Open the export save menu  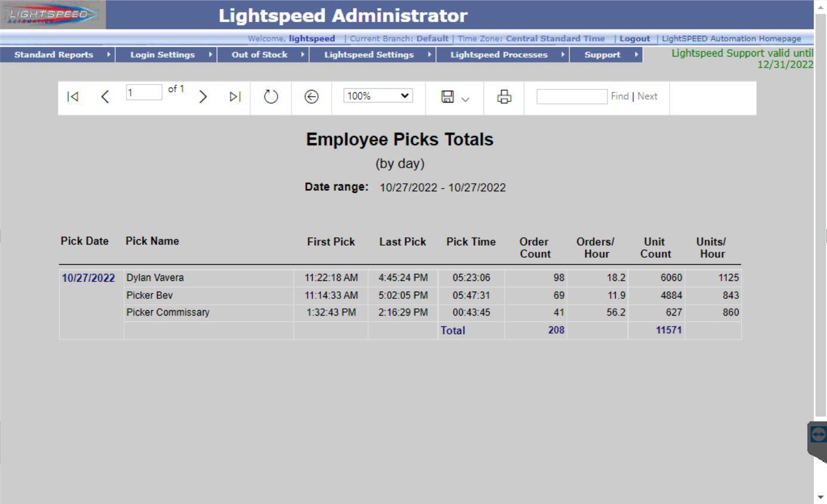(455, 97)
